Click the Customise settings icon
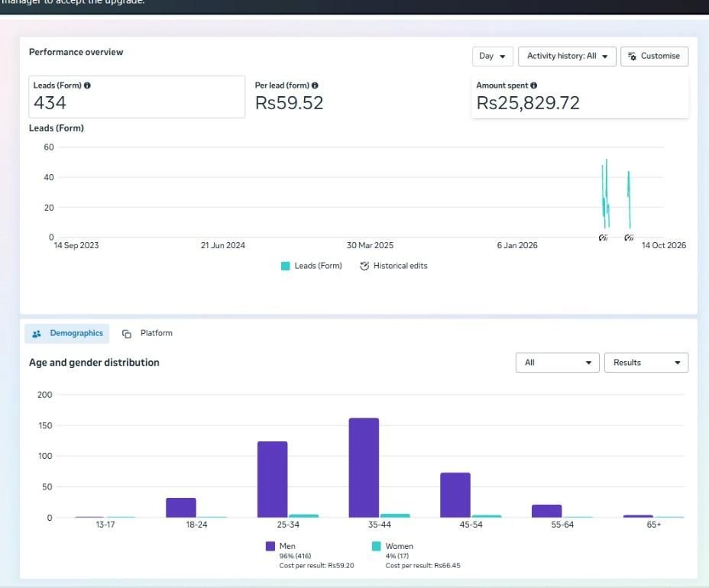 (x=632, y=56)
